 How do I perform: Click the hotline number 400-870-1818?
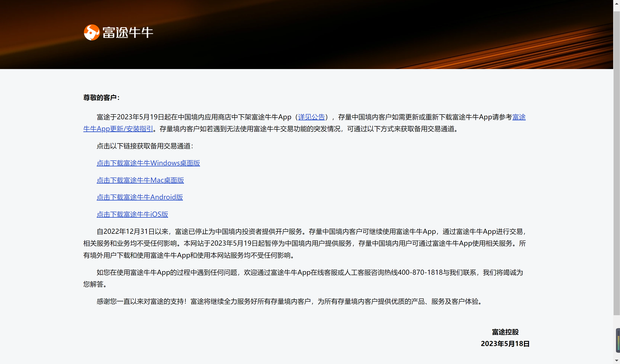[x=420, y=272]
